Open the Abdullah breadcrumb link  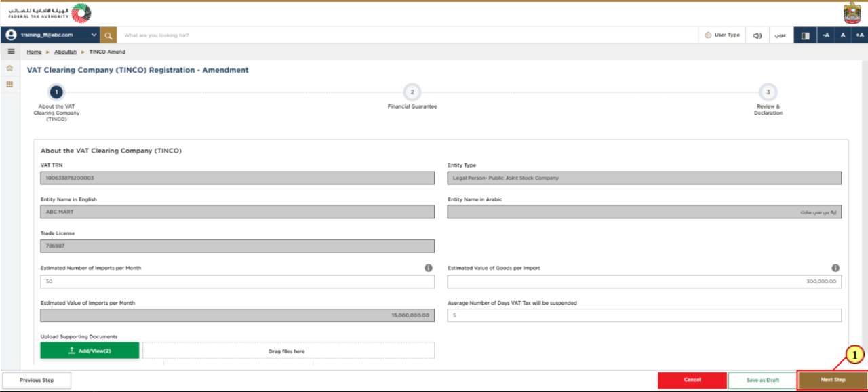tap(66, 52)
